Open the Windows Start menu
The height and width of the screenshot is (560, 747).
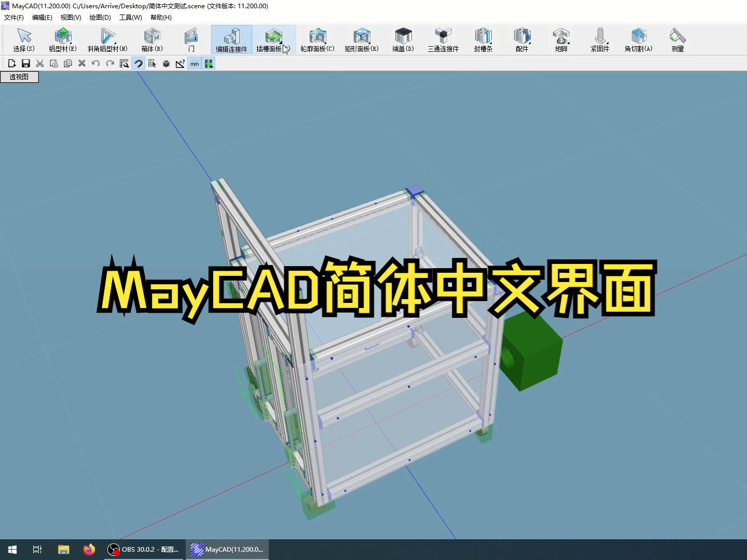pos(12,549)
